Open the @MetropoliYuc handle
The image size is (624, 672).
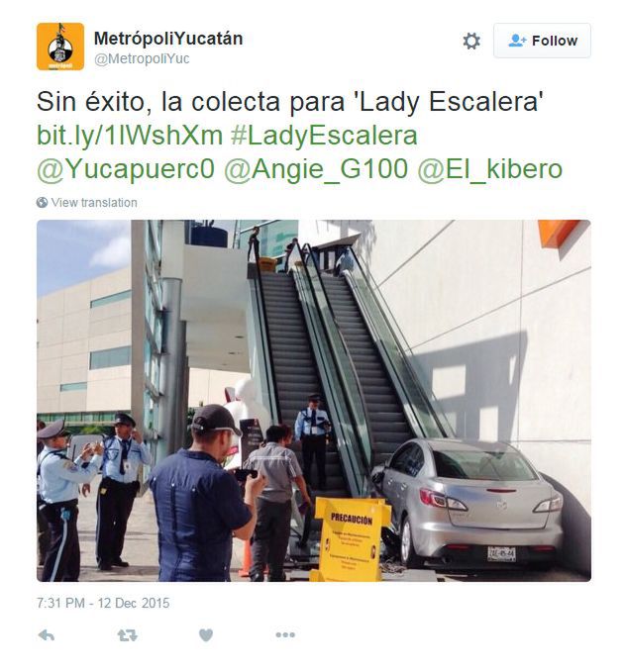(142, 58)
